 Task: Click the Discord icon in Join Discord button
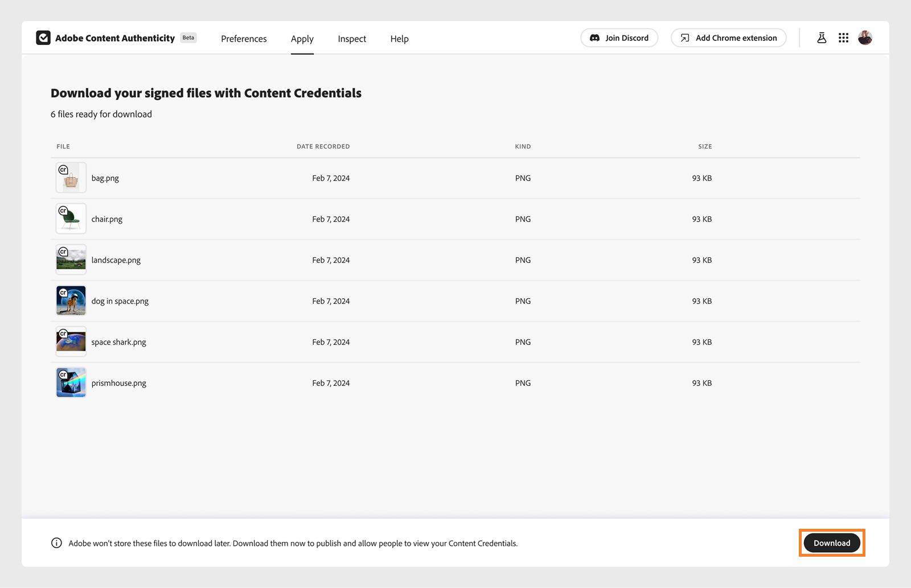point(594,38)
